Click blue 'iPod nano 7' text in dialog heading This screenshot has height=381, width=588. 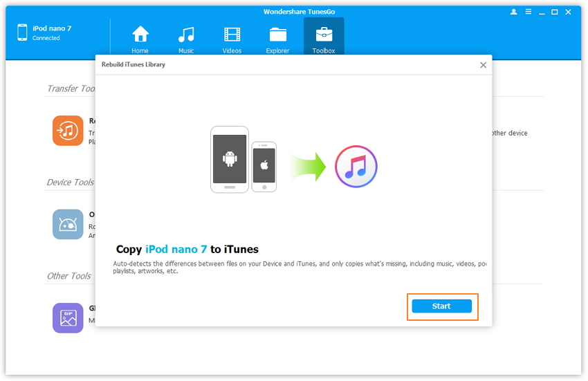pos(176,250)
